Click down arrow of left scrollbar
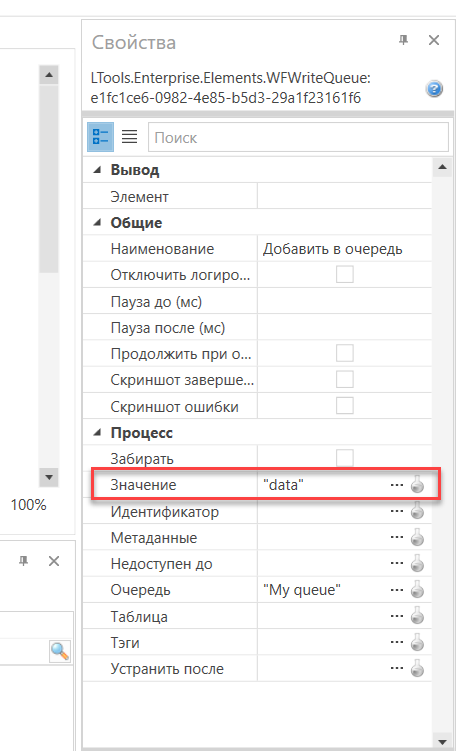Viewport: 456px width, 751px height. [48, 477]
